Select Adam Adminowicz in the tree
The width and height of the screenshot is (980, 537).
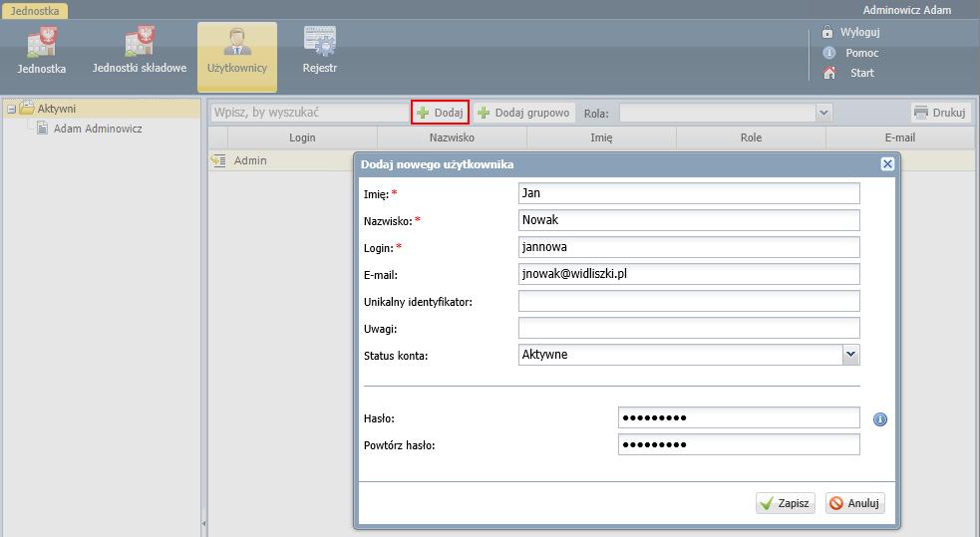[x=98, y=129]
